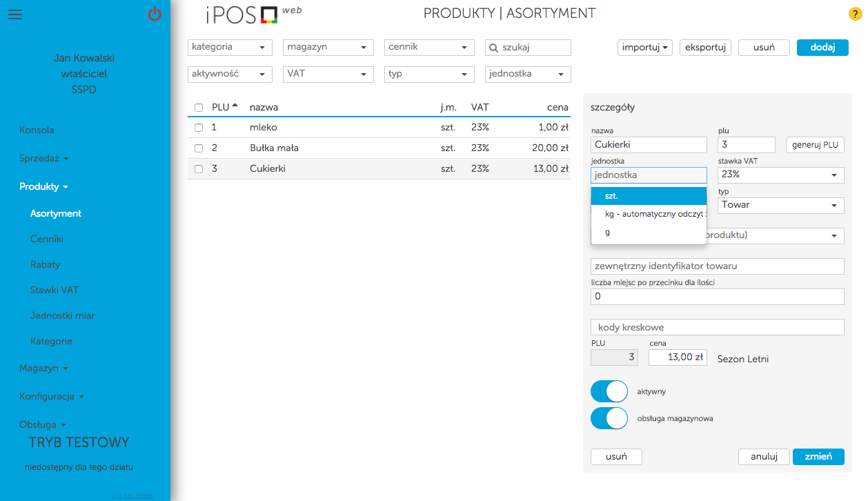Viewport: 868px width, 501px height.
Task: Click the generuj PLU button
Action: 816,144
